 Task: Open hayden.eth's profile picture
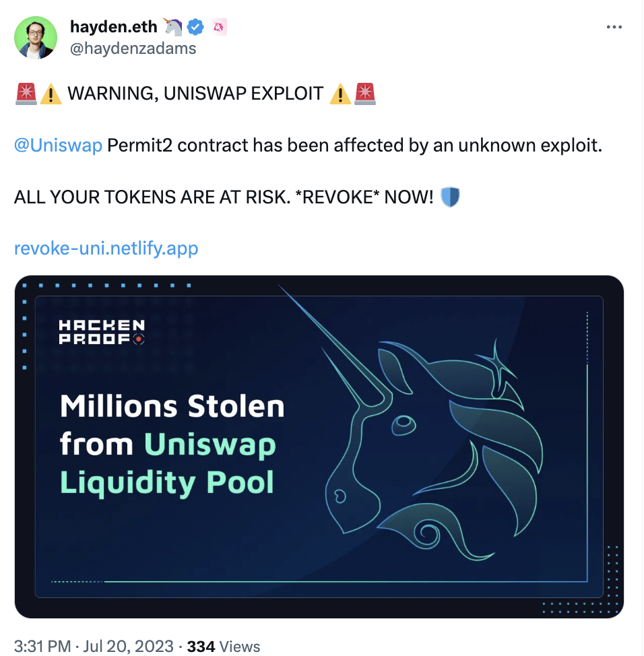click(36, 37)
